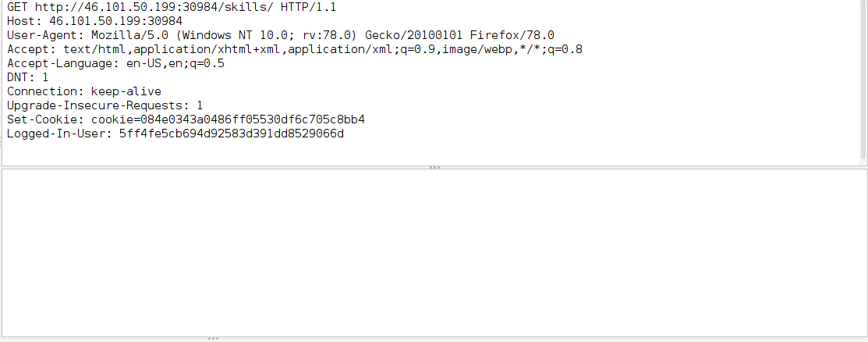Click the Accept-Language header line

115,63
